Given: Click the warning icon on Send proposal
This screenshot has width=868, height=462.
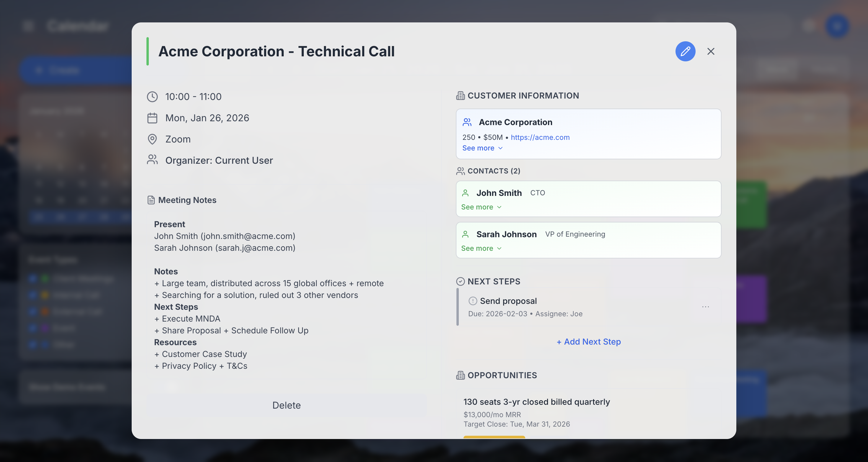Looking at the screenshot, I should coord(473,301).
